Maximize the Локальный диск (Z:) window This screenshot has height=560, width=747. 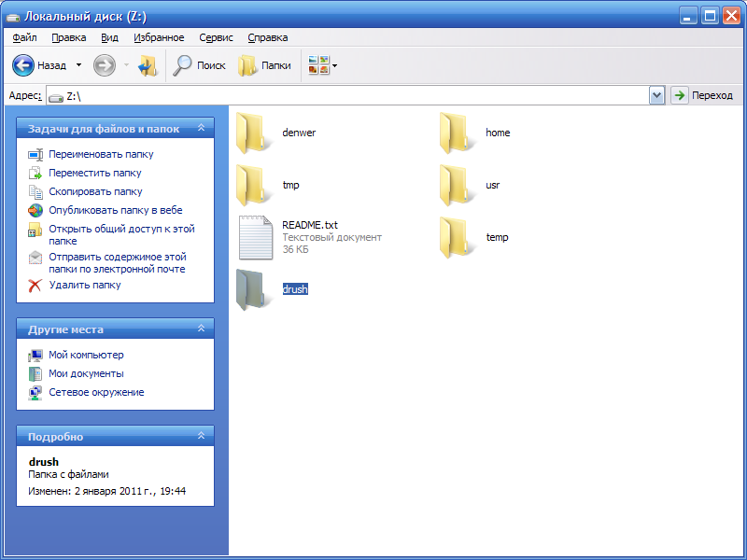[x=710, y=16]
